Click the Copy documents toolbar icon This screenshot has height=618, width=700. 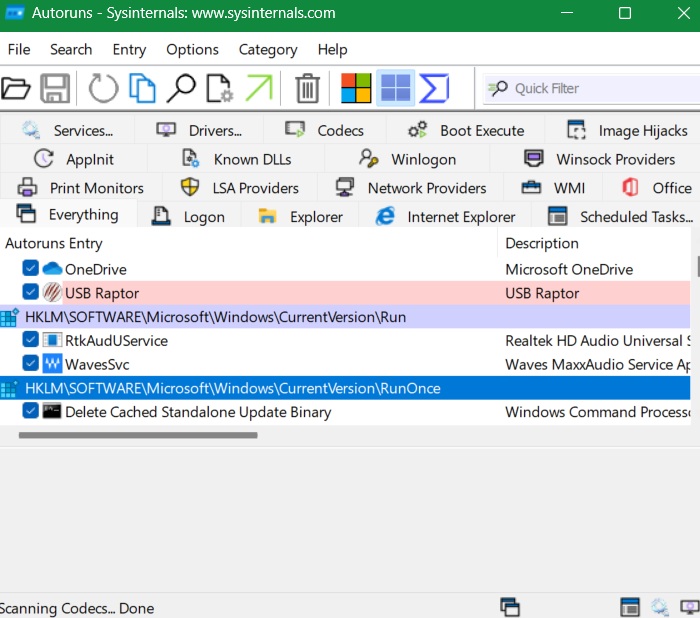[x=142, y=88]
